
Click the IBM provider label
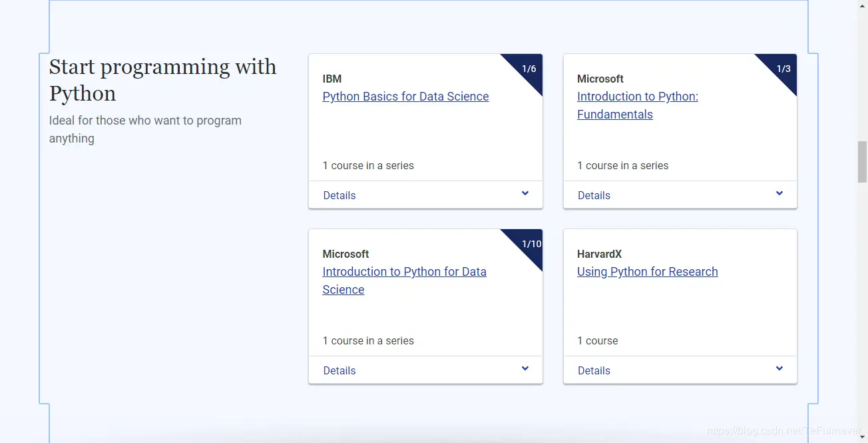pyautogui.click(x=332, y=79)
